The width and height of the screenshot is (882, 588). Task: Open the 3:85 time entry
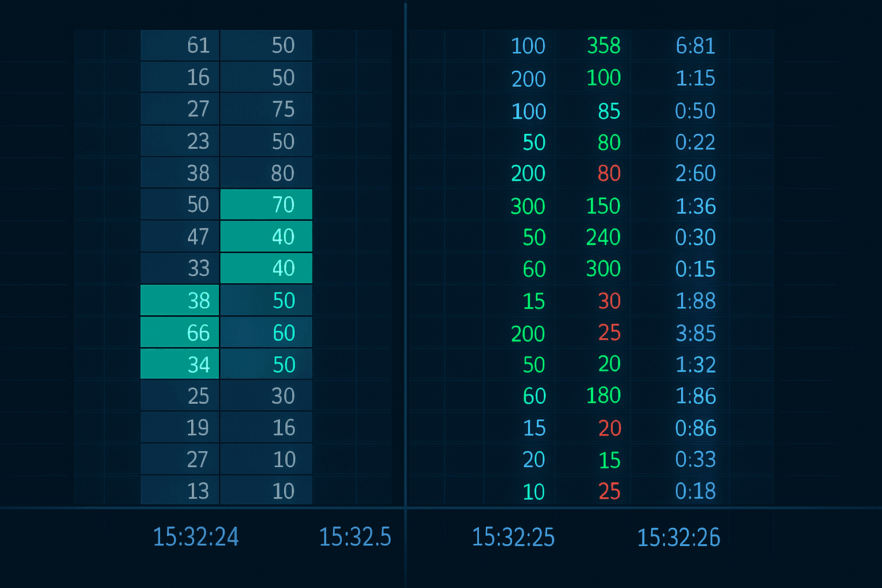pyautogui.click(x=695, y=333)
